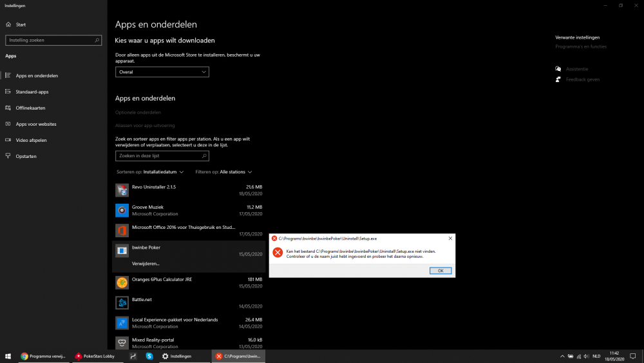The image size is (644, 363).
Task: Click the NLD language indicator
Action: [596, 357]
